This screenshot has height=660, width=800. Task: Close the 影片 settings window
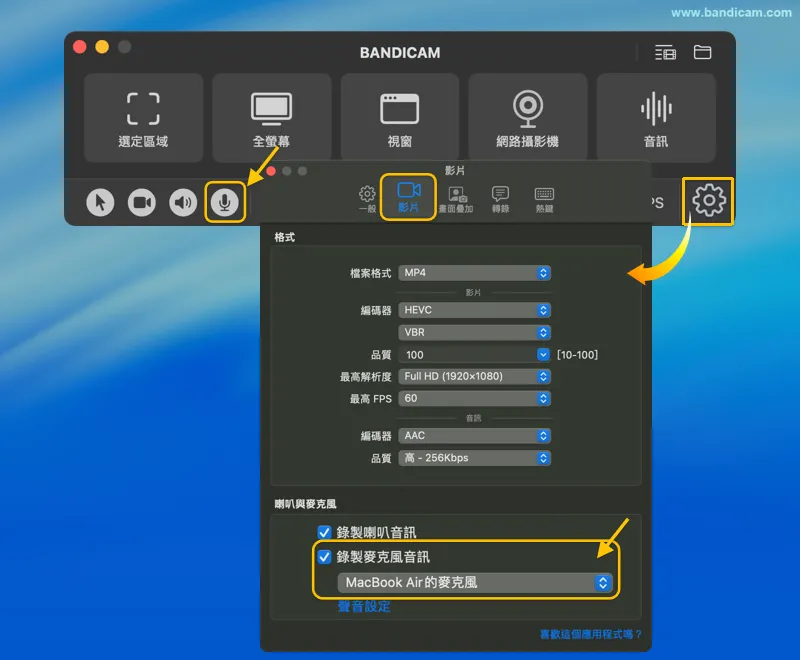click(x=271, y=171)
